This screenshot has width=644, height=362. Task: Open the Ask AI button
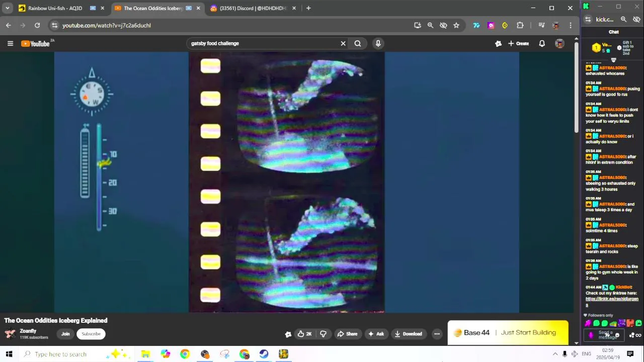point(376,334)
